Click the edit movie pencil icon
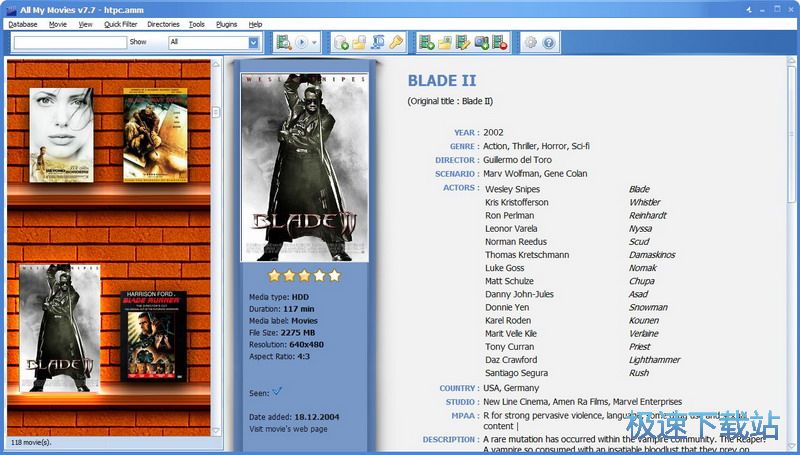The width and height of the screenshot is (800, 455). (x=463, y=42)
